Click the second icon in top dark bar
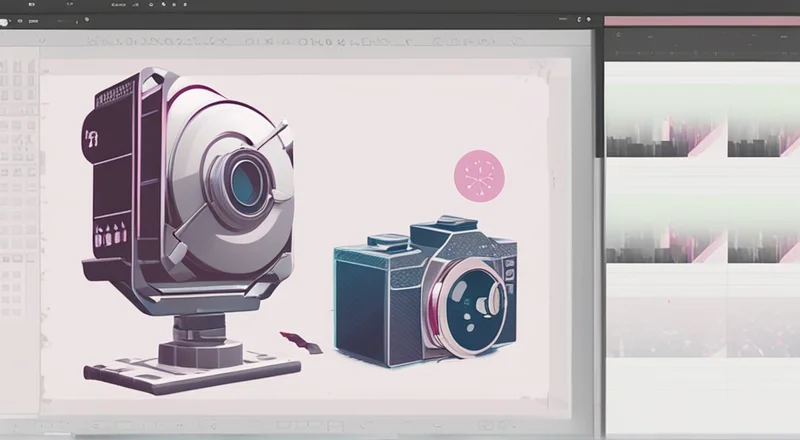Image resolution: width=800 pixels, height=440 pixels. [72, 5]
